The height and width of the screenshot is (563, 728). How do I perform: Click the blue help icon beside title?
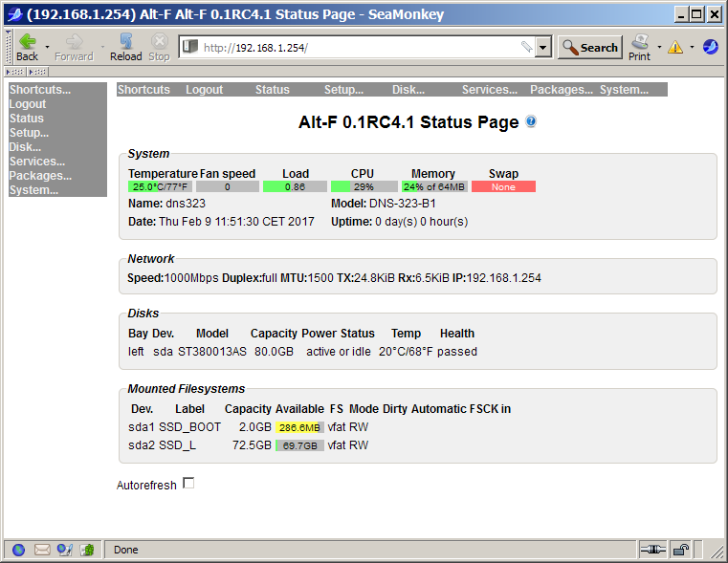[531, 121]
